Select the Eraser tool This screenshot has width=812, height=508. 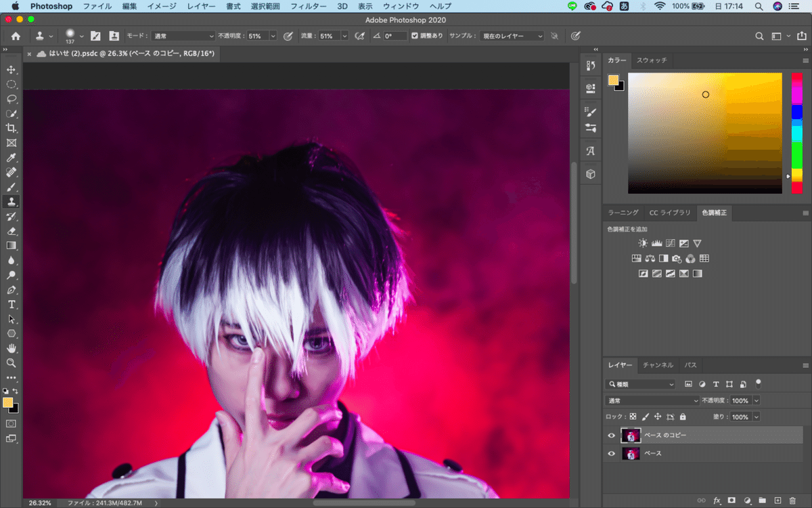(x=11, y=231)
